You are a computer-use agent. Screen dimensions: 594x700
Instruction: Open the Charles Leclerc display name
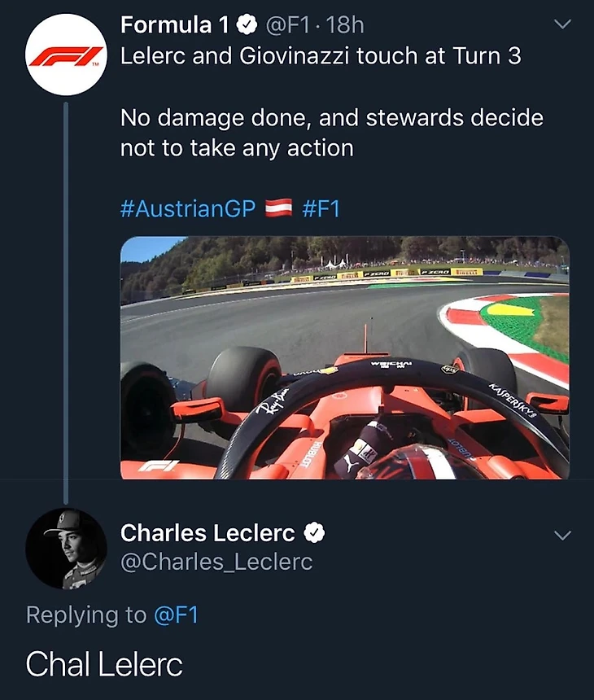(207, 532)
